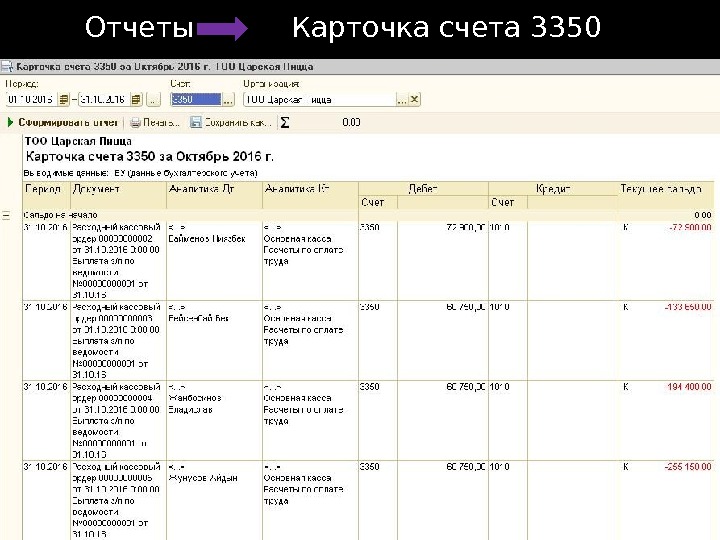The width and height of the screenshot is (720, 540).
Task: Click Основная касса in order 00000000002 row
Action: pyautogui.click(x=297, y=239)
